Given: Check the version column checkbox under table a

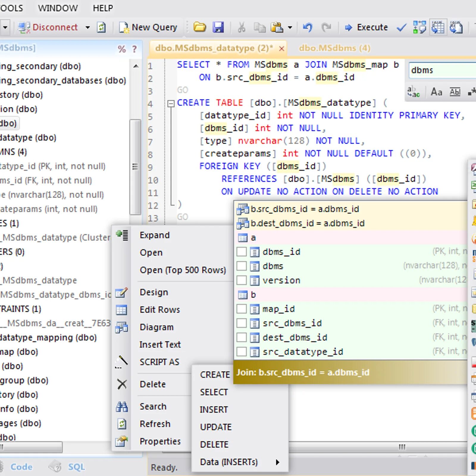Looking at the screenshot, I should click(241, 280).
